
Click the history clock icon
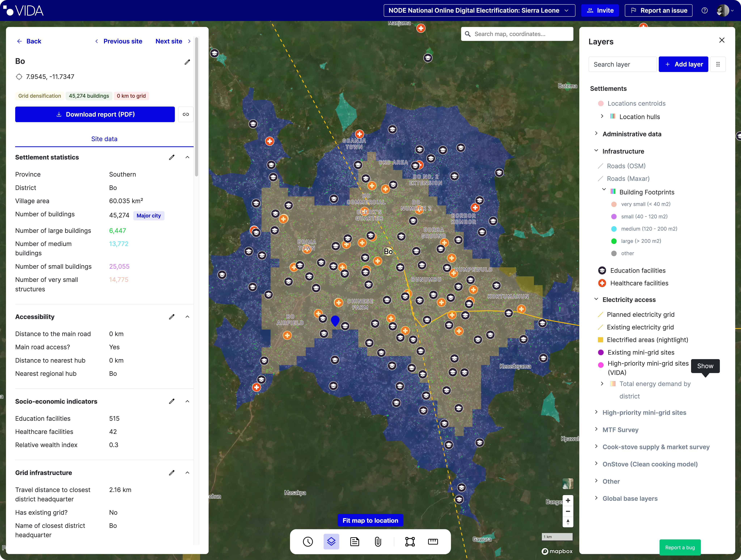[308, 542]
